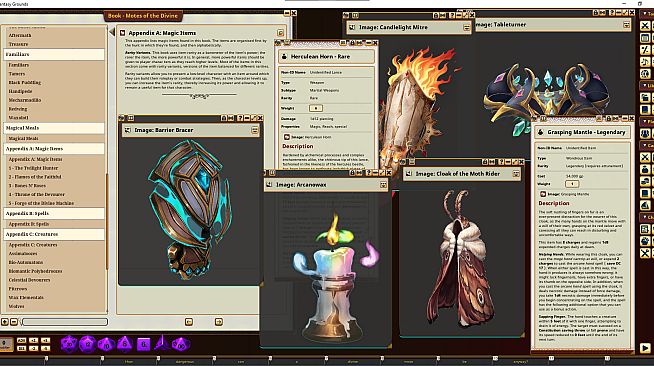This screenshot has width=654, height=366.
Task: Collapse the Familiars section header in book index
Action: tap(54, 54)
